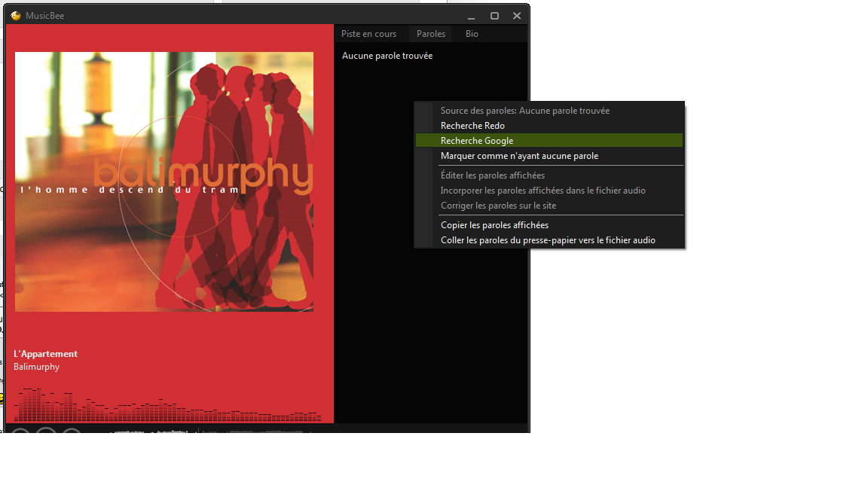Select Incorporer les paroles affichées dans le fichier audio

pyautogui.click(x=549, y=191)
